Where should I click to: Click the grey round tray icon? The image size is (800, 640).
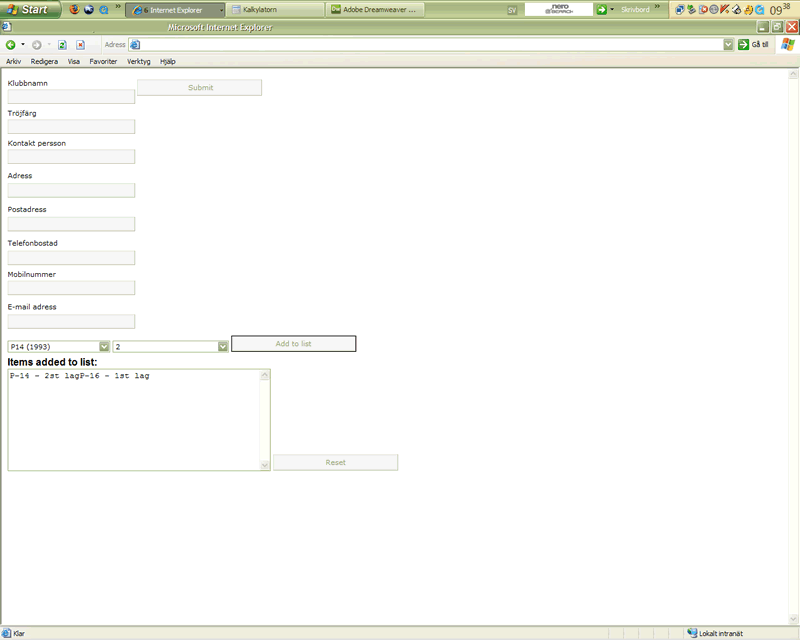tap(714, 10)
